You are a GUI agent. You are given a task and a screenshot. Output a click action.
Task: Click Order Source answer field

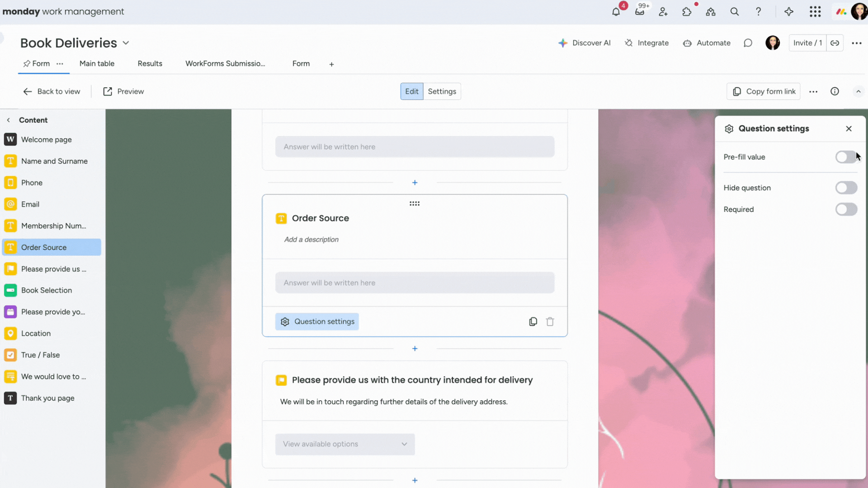415,283
